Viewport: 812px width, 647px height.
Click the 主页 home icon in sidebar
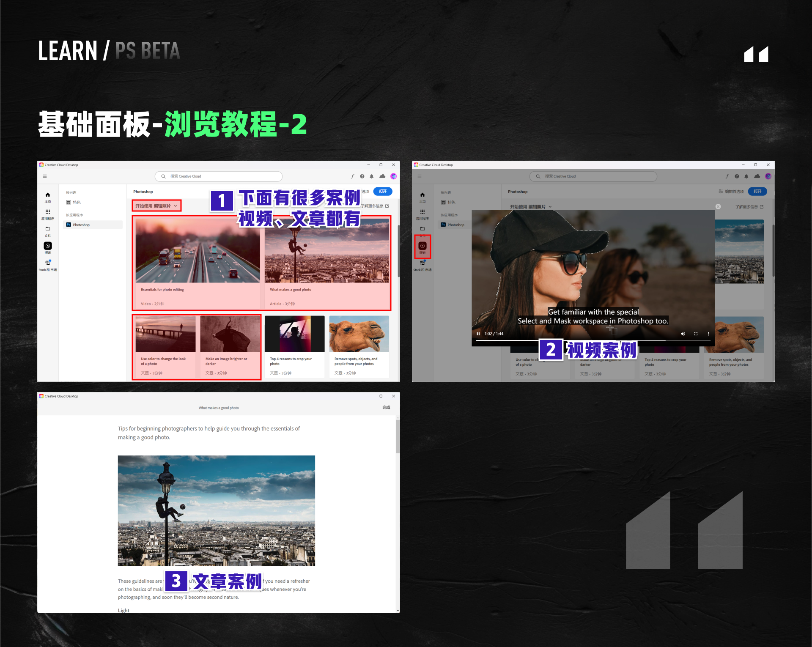click(x=48, y=195)
